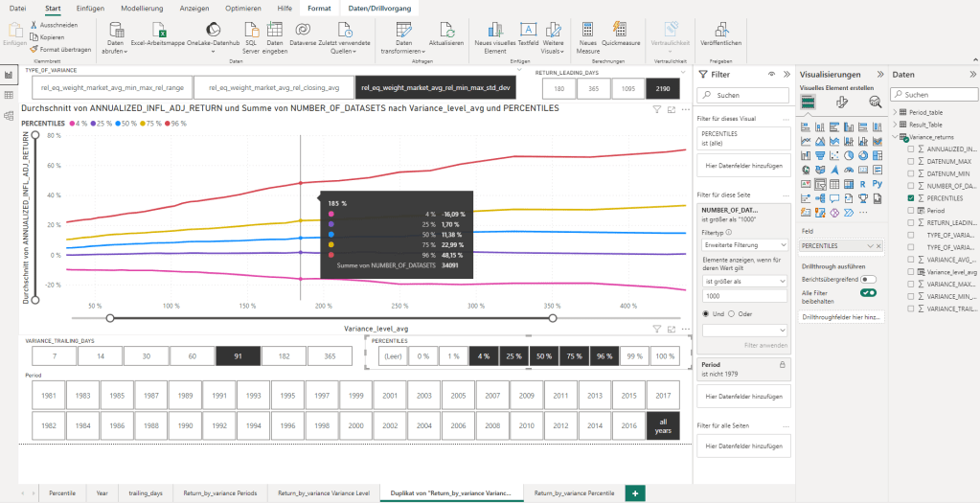Check the ANNUALIZED_IN... field checkbox

coord(910,149)
